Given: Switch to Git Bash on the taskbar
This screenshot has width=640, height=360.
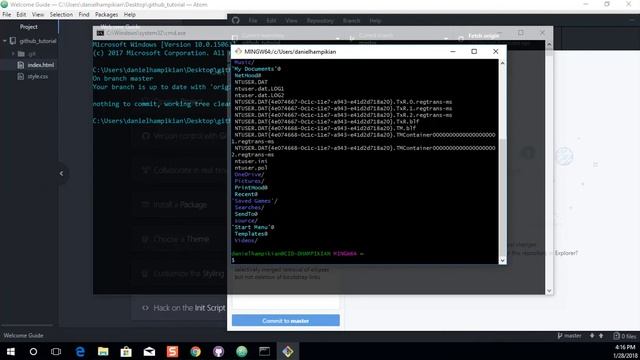Looking at the screenshot, I should tap(288, 351).
